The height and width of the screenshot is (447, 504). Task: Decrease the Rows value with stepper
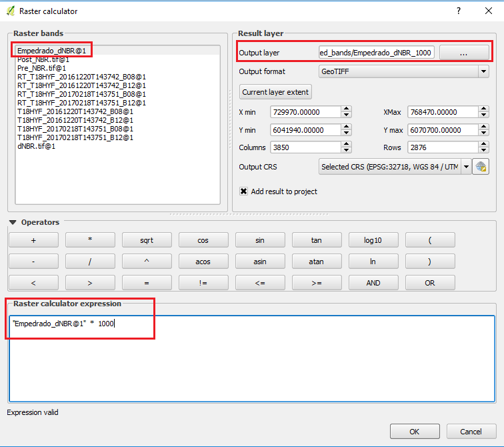(x=483, y=151)
